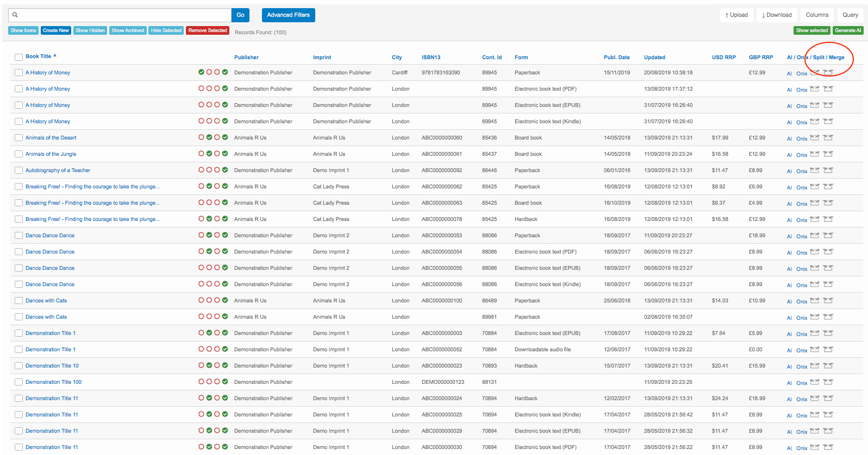
Task: Click the Split icon for Animals of the Desert
Action: pos(814,138)
